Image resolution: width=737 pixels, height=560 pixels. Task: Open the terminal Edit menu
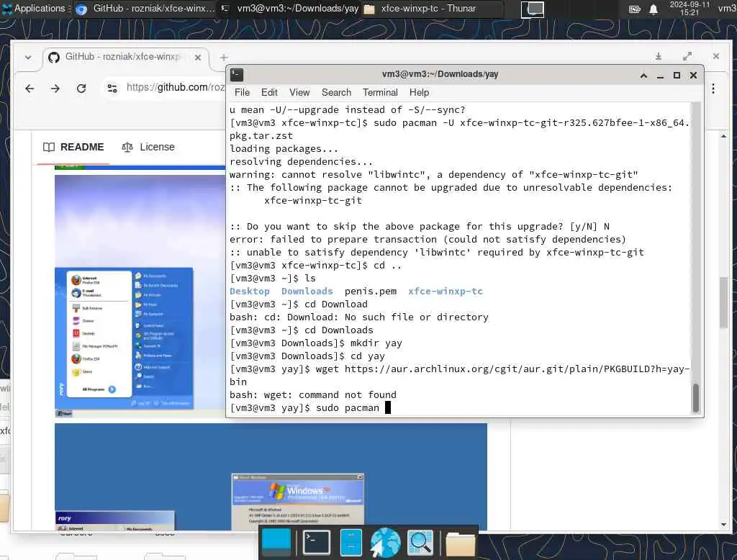(x=269, y=93)
